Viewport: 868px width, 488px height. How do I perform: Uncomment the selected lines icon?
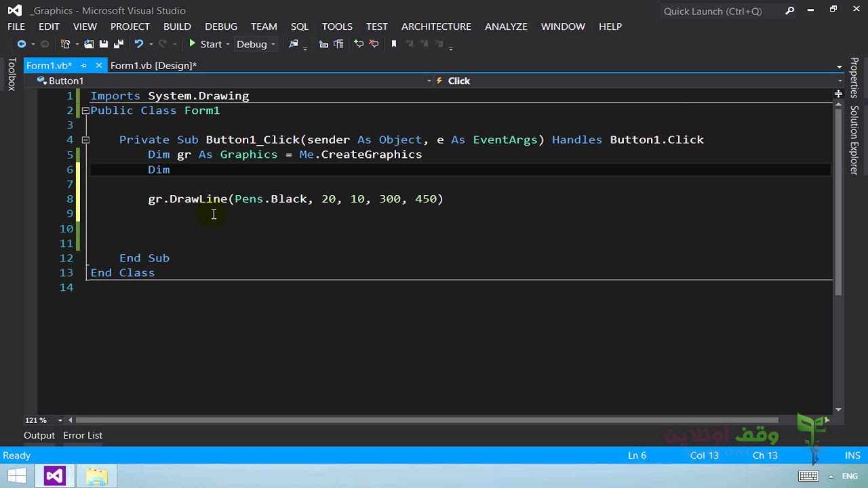(x=374, y=44)
